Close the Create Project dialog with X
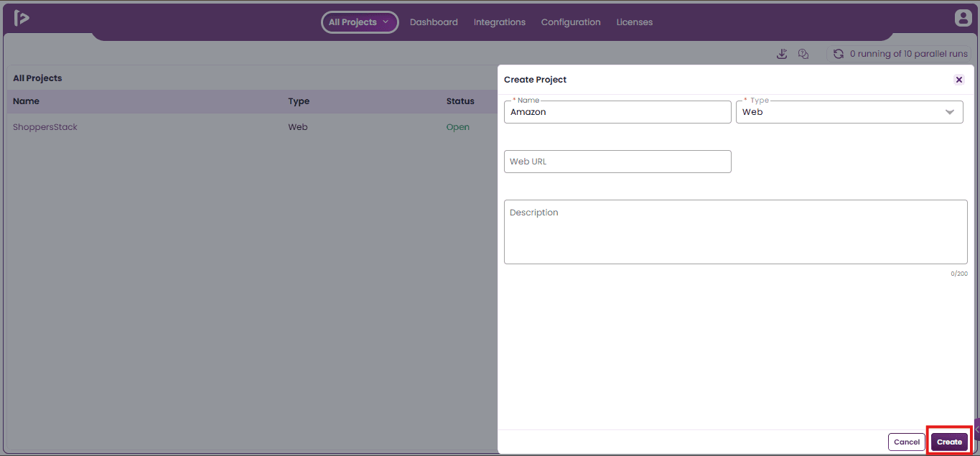 [958, 80]
